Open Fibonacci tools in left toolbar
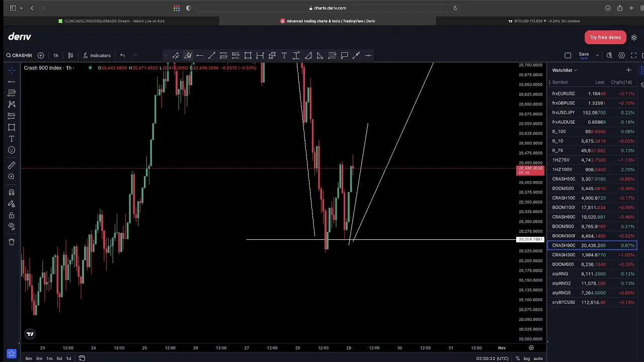This screenshot has width=644, height=362. pos(12,93)
